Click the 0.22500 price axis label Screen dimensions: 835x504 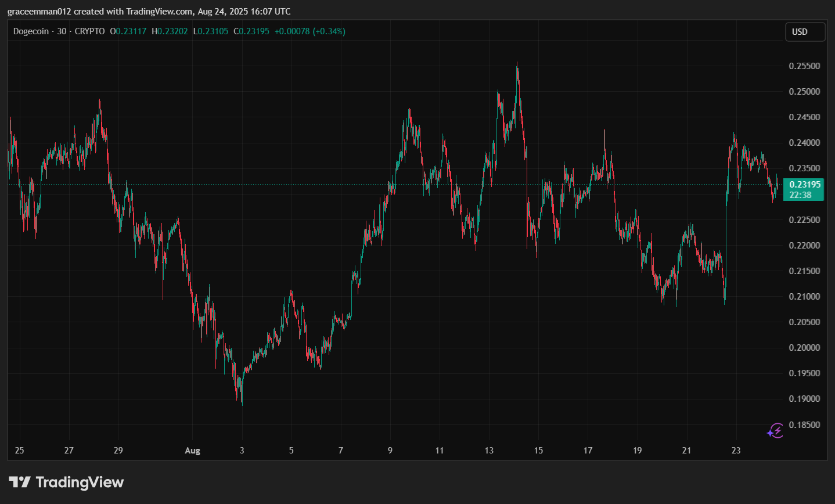(x=804, y=219)
